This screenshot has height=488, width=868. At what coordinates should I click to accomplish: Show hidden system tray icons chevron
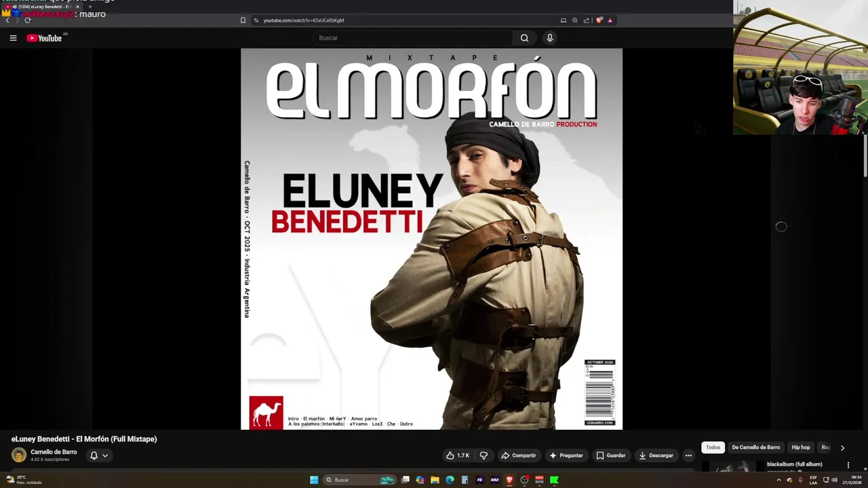pos(778,480)
